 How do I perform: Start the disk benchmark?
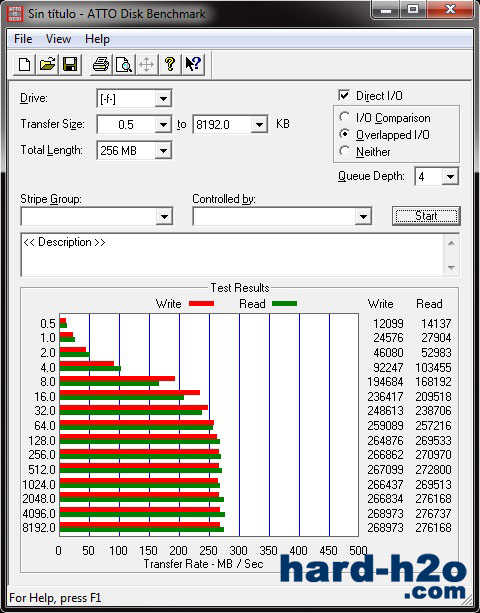coord(426,216)
